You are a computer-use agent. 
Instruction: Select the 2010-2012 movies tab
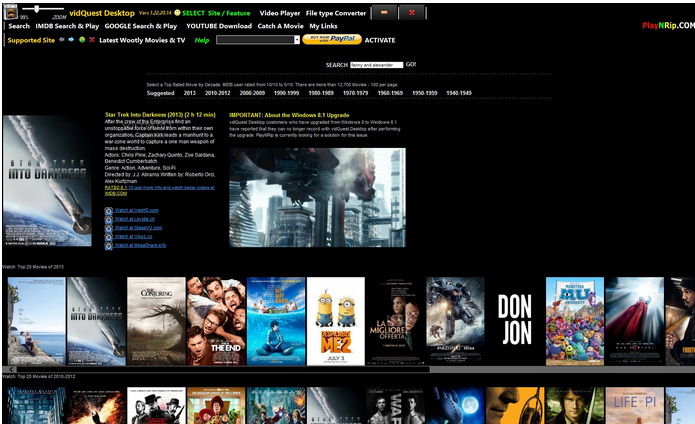[218, 93]
